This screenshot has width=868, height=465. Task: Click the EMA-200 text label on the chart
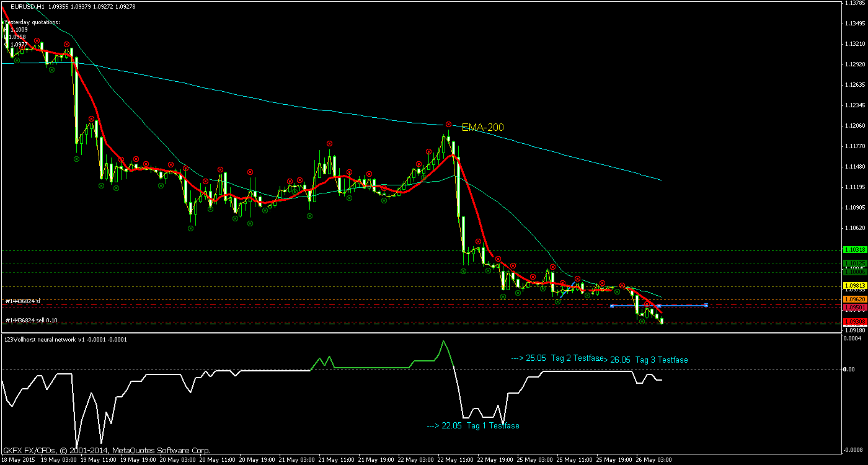click(x=483, y=127)
